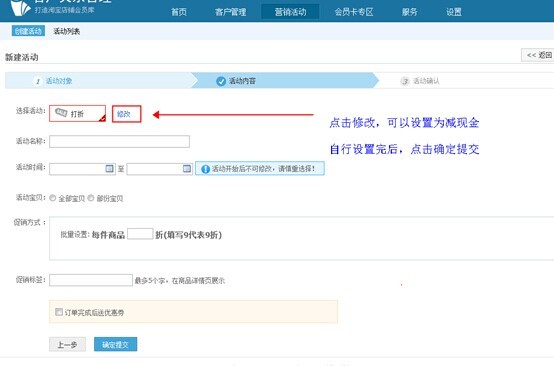Click the 上一步 button
554x366 pixels.
67,344
